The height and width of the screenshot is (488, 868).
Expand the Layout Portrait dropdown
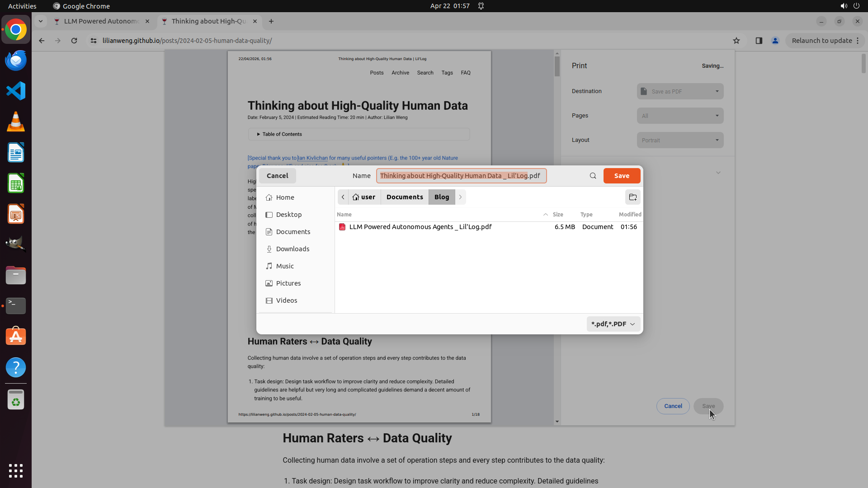pyautogui.click(x=680, y=140)
